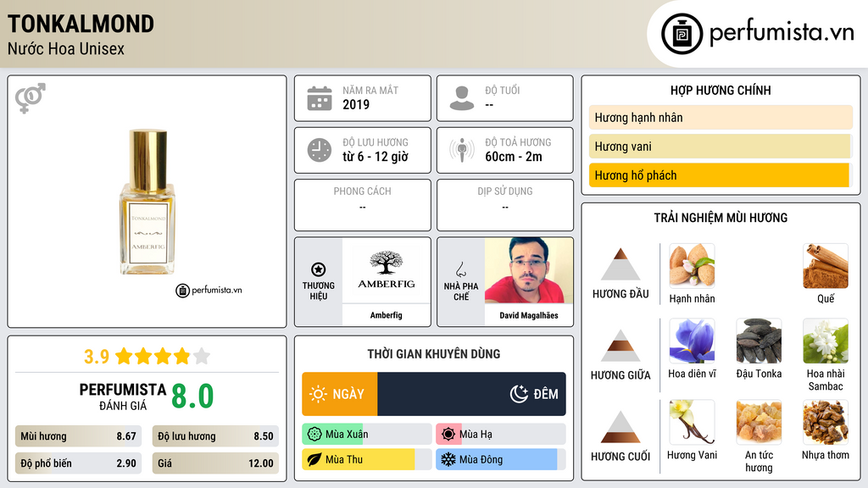
Task: Click the projection value 60cm - 2m
Action: [x=514, y=157]
